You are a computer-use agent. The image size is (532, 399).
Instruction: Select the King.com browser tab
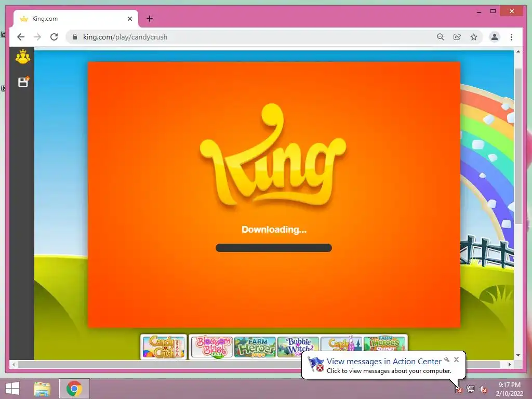point(76,19)
